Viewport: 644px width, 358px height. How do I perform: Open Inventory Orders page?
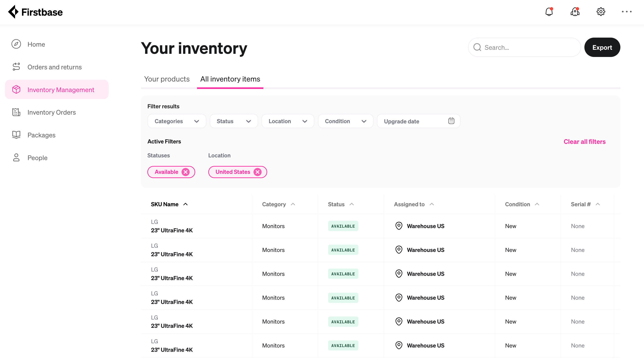point(57,112)
